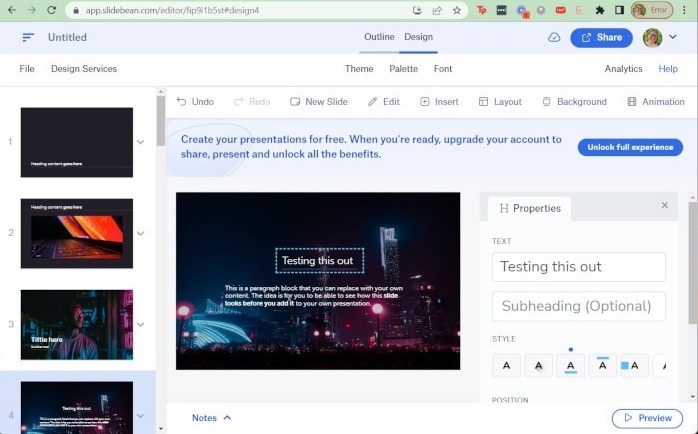Click the Share button

tap(601, 38)
